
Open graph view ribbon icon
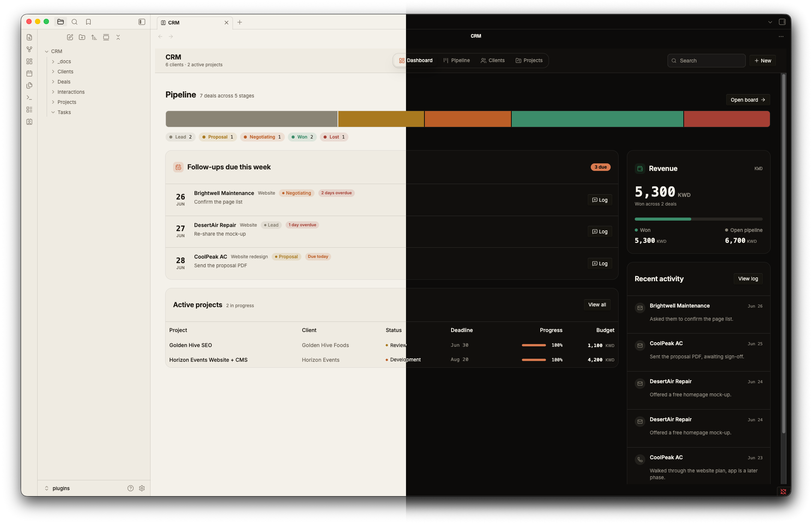point(29,49)
